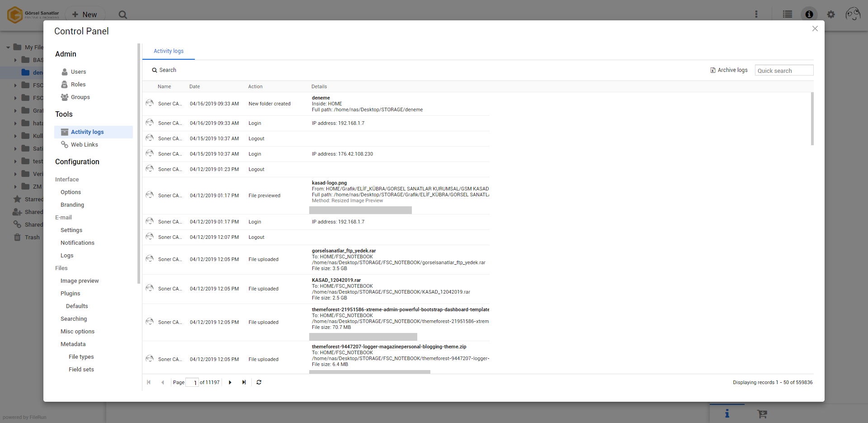
Task: Open Image preview settings
Action: [80, 281]
